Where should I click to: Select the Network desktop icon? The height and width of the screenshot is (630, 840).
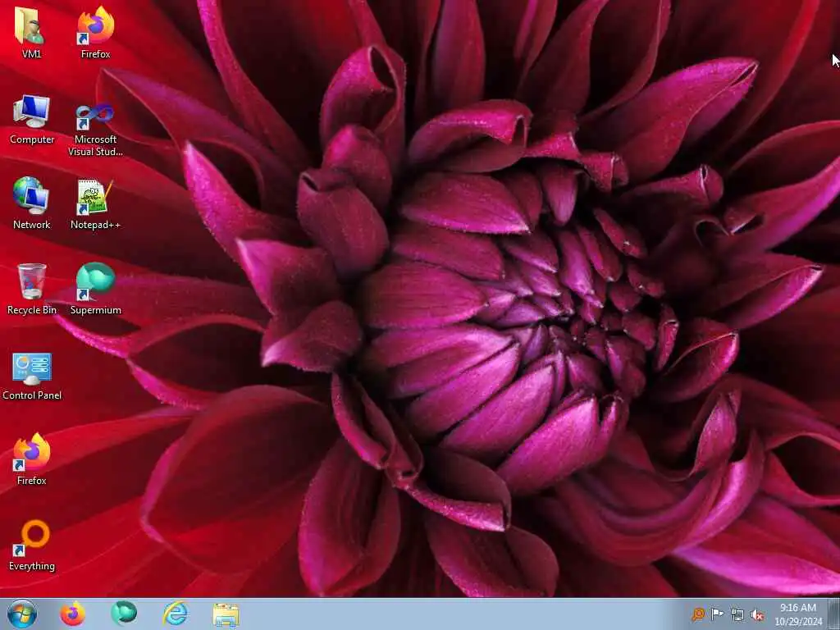pos(32,203)
